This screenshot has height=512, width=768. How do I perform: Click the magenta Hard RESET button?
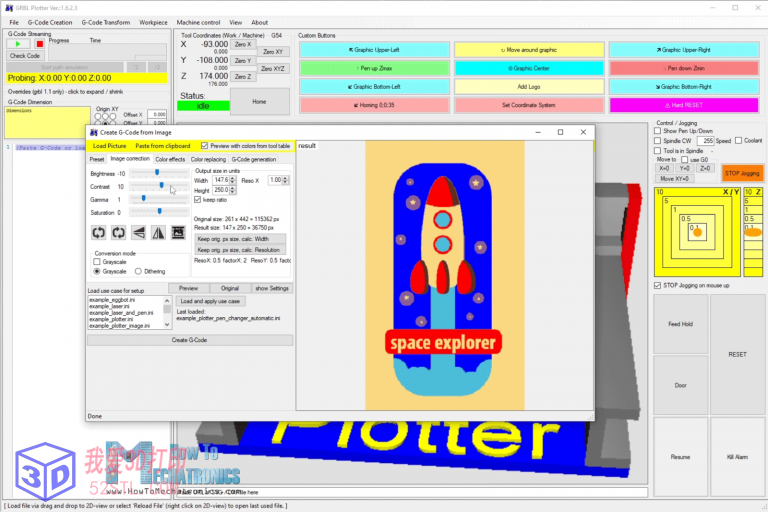[x=684, y=105]
